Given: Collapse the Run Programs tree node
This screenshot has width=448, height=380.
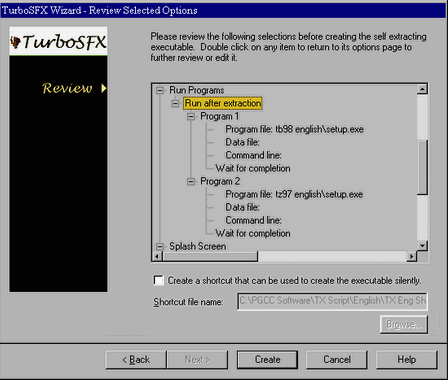Looking at the screenshot, I should coord(160,90).
